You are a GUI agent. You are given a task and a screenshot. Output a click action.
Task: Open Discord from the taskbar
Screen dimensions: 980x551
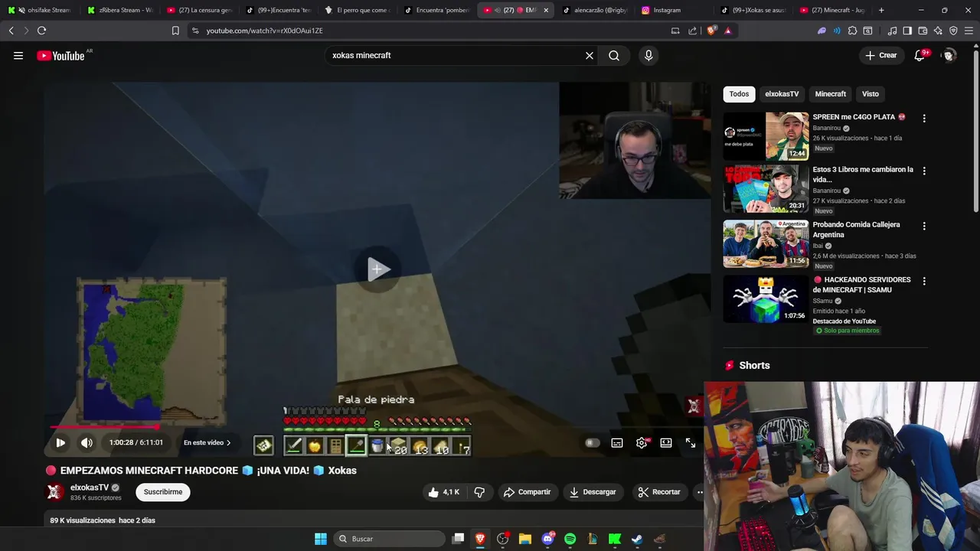547,539
